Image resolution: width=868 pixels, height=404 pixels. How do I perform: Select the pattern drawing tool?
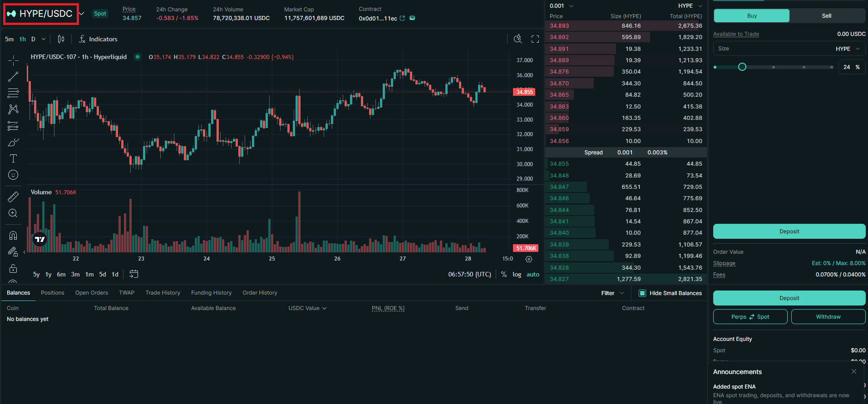13,109
